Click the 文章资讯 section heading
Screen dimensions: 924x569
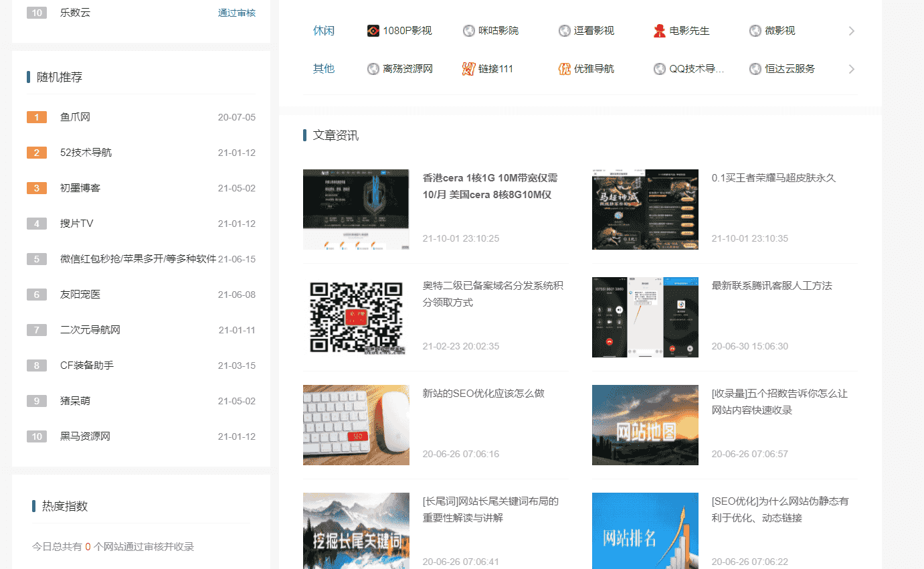tap(336, 136)
